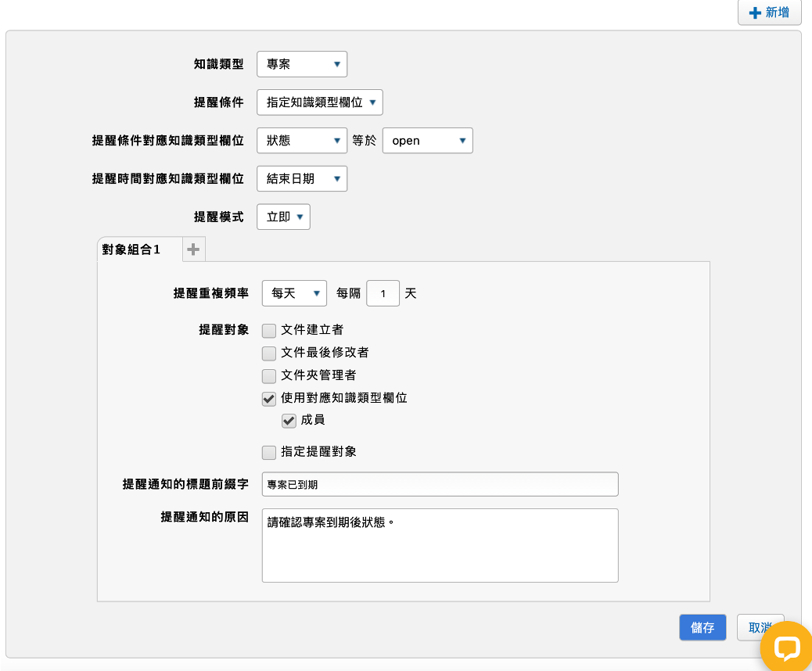The height and width of the screenshot is (671, 812).
Task: Change the open value dropdown
Action: 427,141
